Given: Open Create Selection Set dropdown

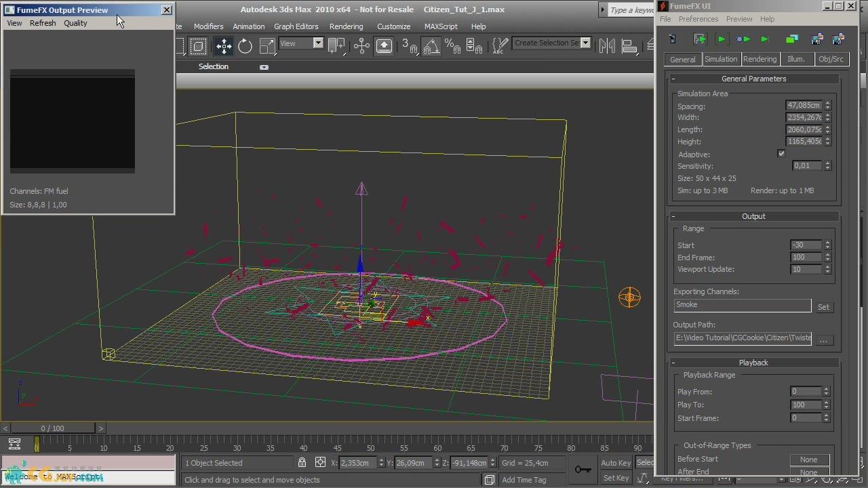Looking at the screenshot, I should coord(551,43).
